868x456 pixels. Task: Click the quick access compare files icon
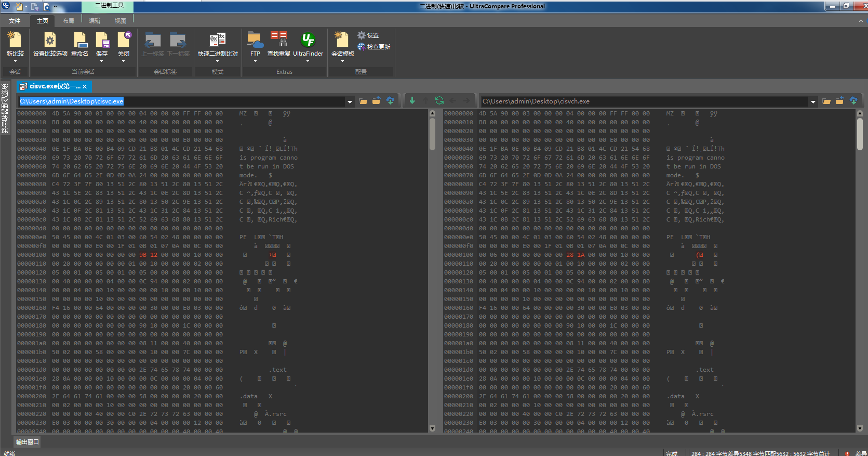35,7
